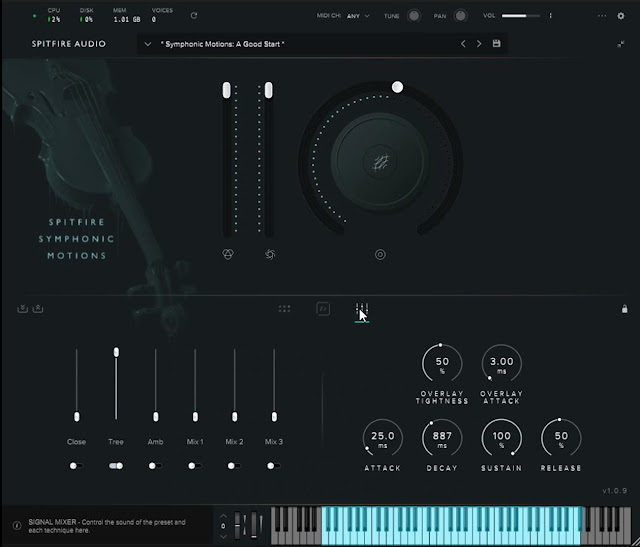Click the Sustain knob showing 100%
This screenshot has width=640, height=547.
click(501, 438)
